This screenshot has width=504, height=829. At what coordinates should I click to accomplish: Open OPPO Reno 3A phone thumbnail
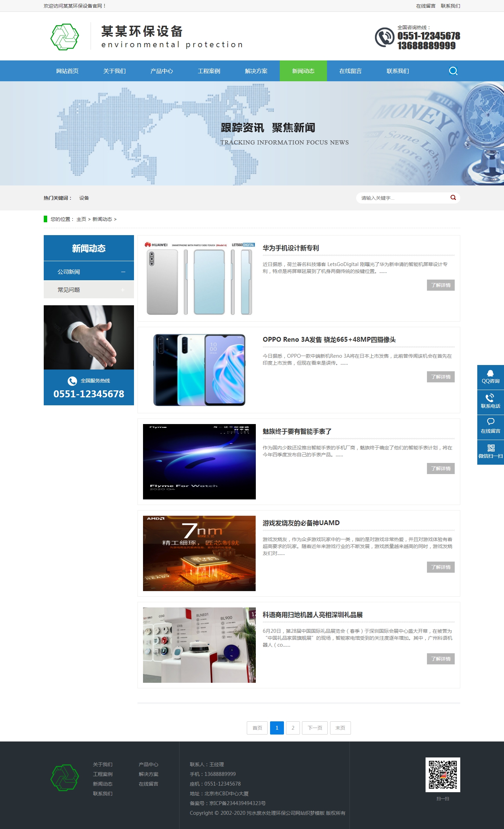pyautogui.click(x=199, y=370)
